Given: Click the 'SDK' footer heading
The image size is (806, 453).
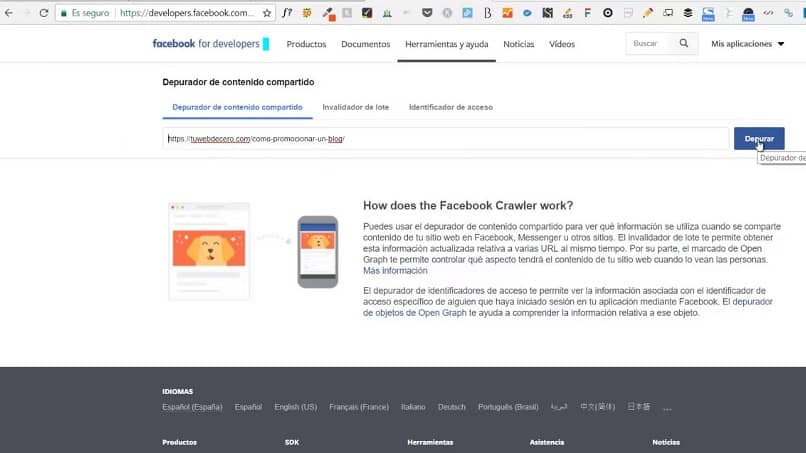Looking at the screenshot, I should pyautogui.click(x=292, y=442).
